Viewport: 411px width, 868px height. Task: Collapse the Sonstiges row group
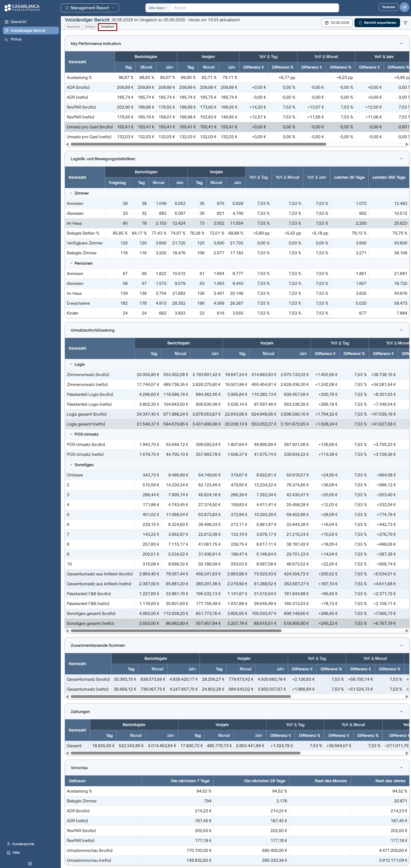71,465
